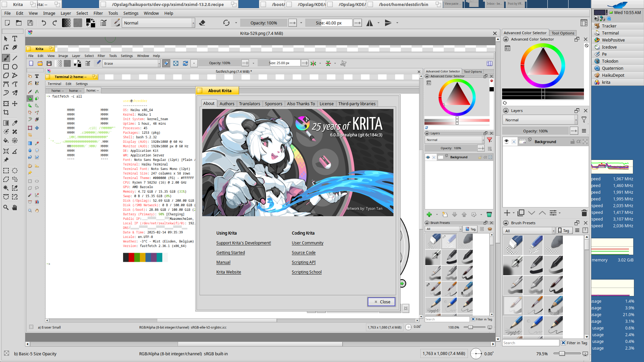644x362 pixels.
Task: Activate the Zoom magnifier tool
Action: (6, 207)
